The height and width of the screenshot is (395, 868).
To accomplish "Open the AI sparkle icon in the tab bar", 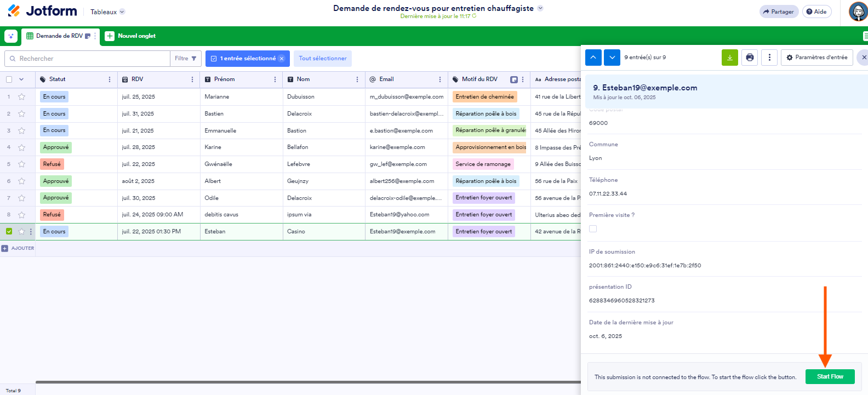I will pyautogui.click(x=11, y=36).
